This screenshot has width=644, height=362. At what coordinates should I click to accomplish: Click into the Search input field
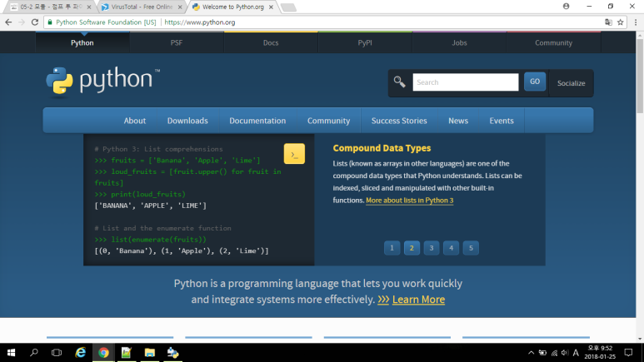tap(466, 82)
